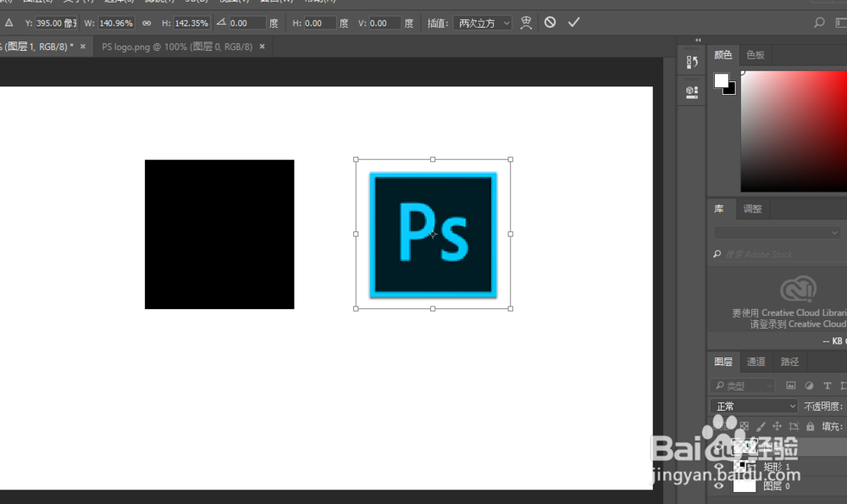Lock transparent pixels checkerboard icon
This screenshot has height=504, width=847.
point(745,426)
